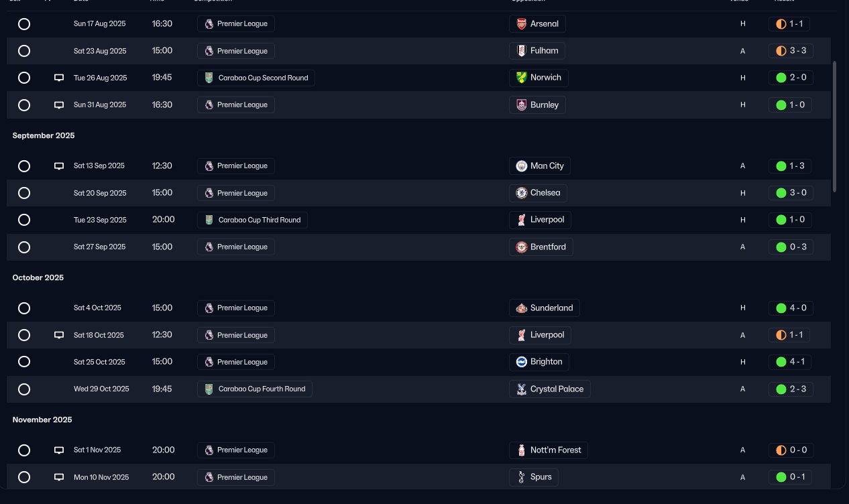Select the radio circle for Sun 17 Aug fixture
This screenshot has height=504, width=849.
(x=24, y=24)
